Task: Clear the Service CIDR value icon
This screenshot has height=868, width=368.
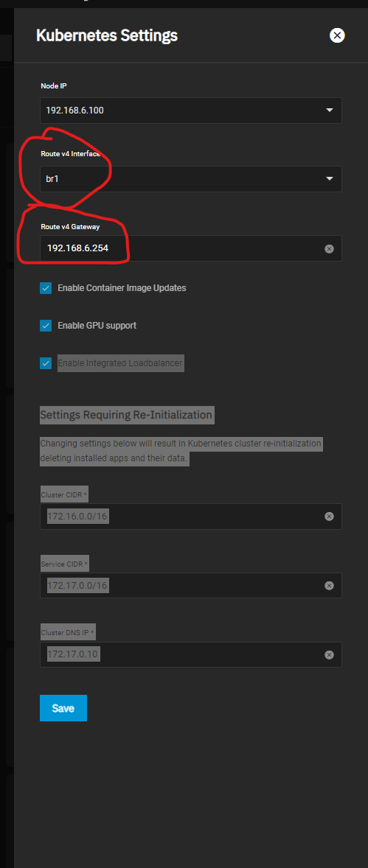Action: (x=329, y=585)
